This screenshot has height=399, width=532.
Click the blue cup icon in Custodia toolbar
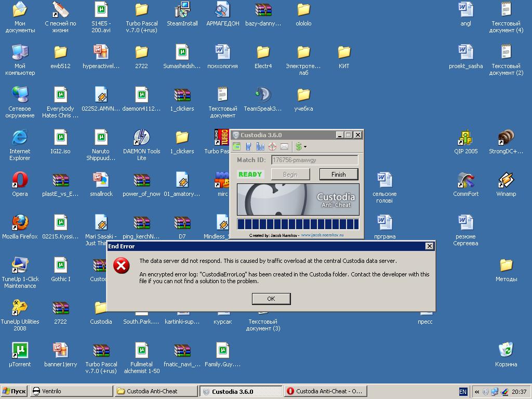[x=248, y=147]
